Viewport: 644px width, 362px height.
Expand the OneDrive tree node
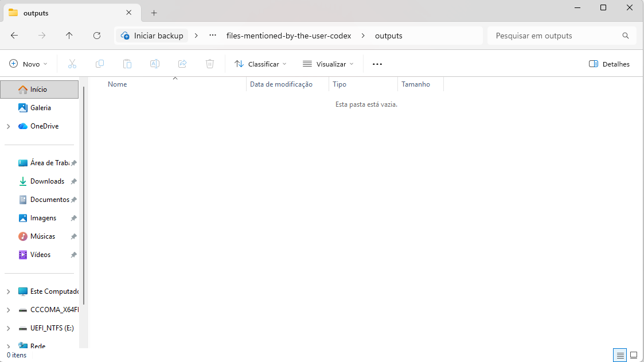8,127
